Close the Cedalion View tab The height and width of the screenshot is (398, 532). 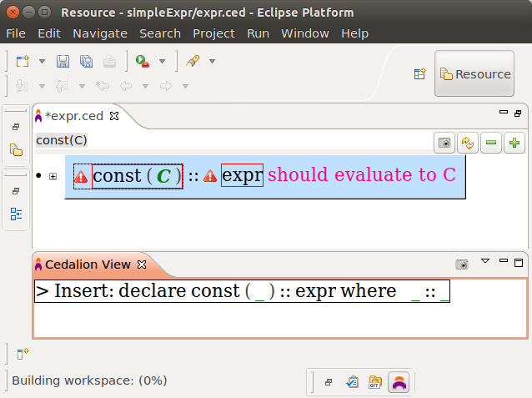point(142,264)
